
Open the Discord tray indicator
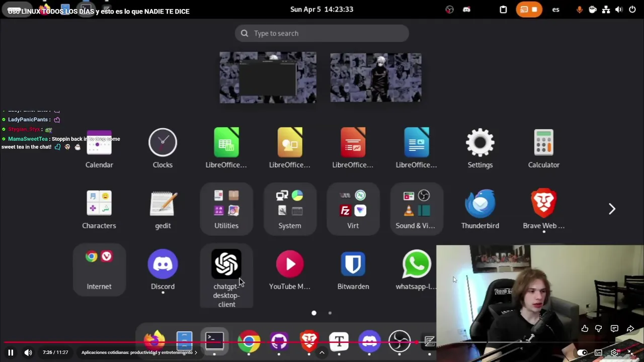(x=466, y=9)
